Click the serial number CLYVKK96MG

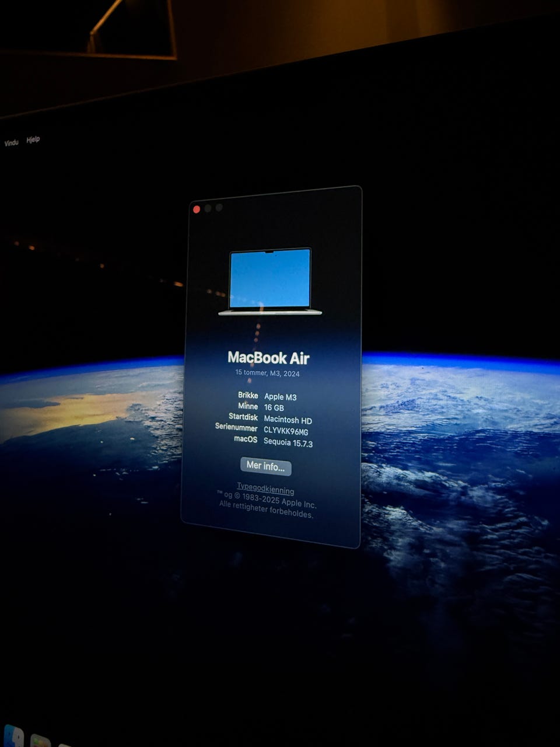(x=286, y=431)
